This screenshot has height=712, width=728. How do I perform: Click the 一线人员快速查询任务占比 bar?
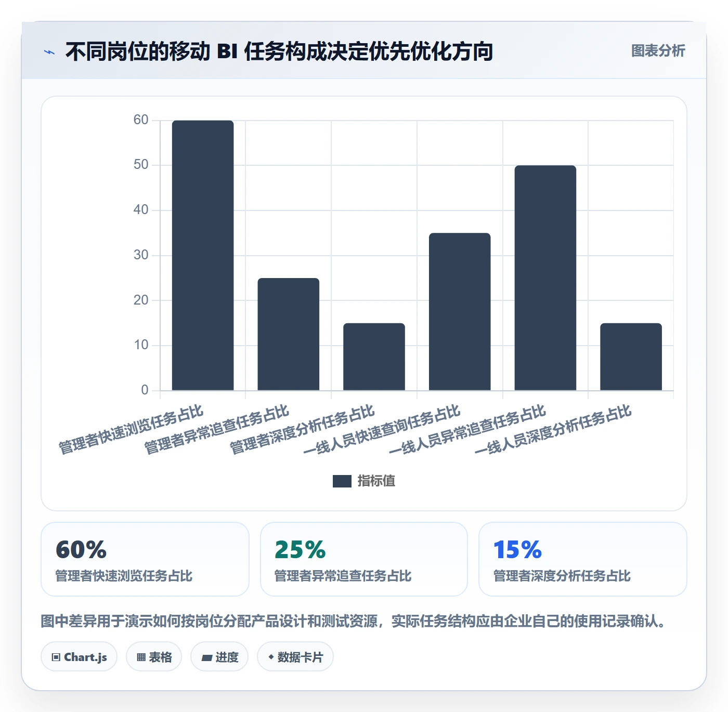(460, 311)
